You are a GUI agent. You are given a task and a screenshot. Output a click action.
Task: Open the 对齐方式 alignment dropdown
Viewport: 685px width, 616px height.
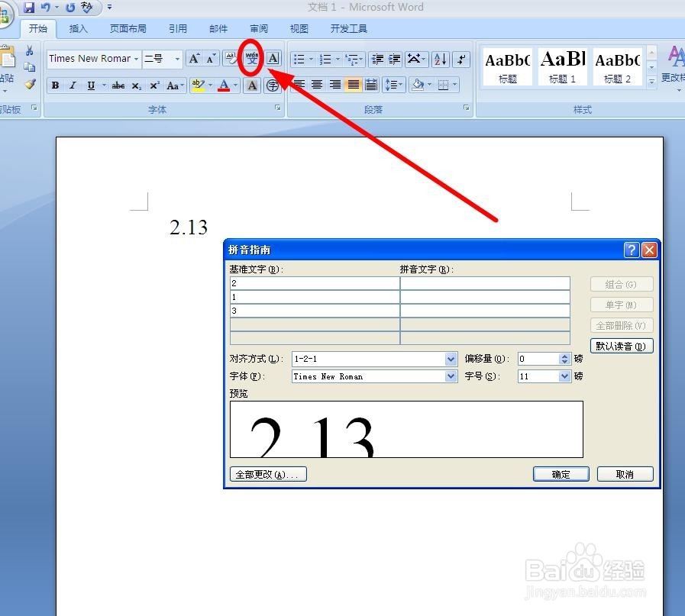(x=451, y=359)
